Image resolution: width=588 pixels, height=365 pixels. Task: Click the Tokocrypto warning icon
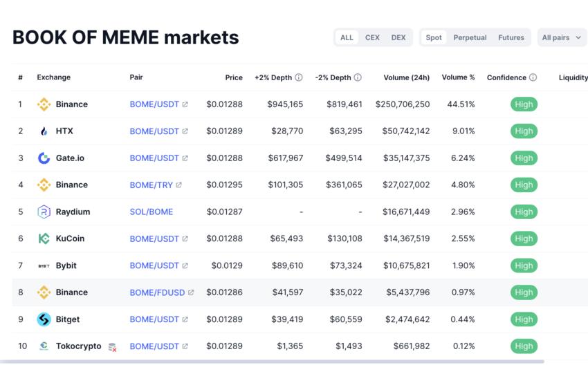pyautogui.click(x=112, y=347)
